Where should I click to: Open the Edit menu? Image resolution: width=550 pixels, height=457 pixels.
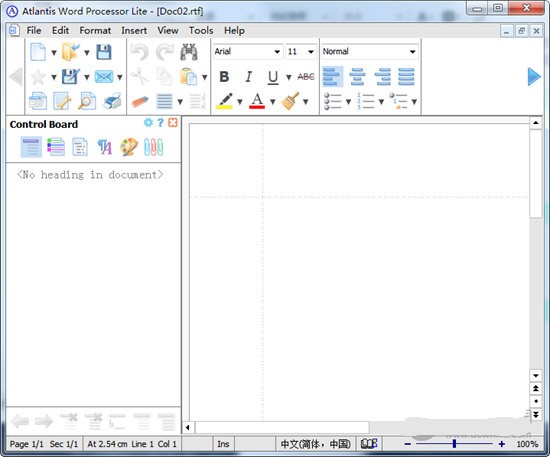(60, 31)
